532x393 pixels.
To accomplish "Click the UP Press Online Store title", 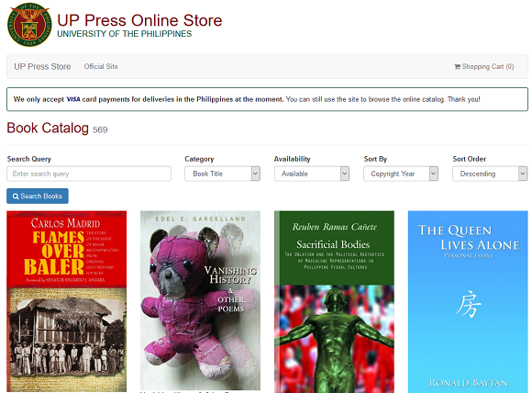I will 139,20.
